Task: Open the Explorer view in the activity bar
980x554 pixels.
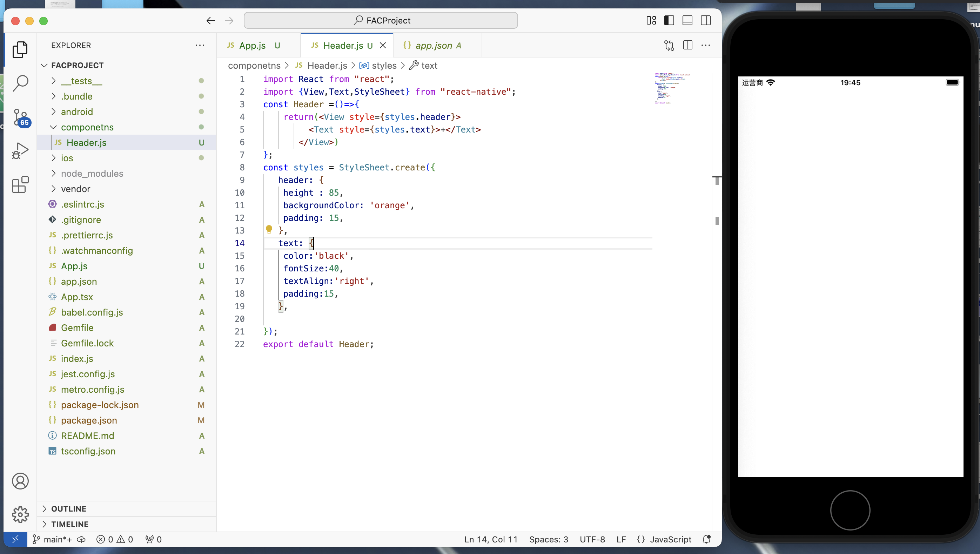Action: 20,49
